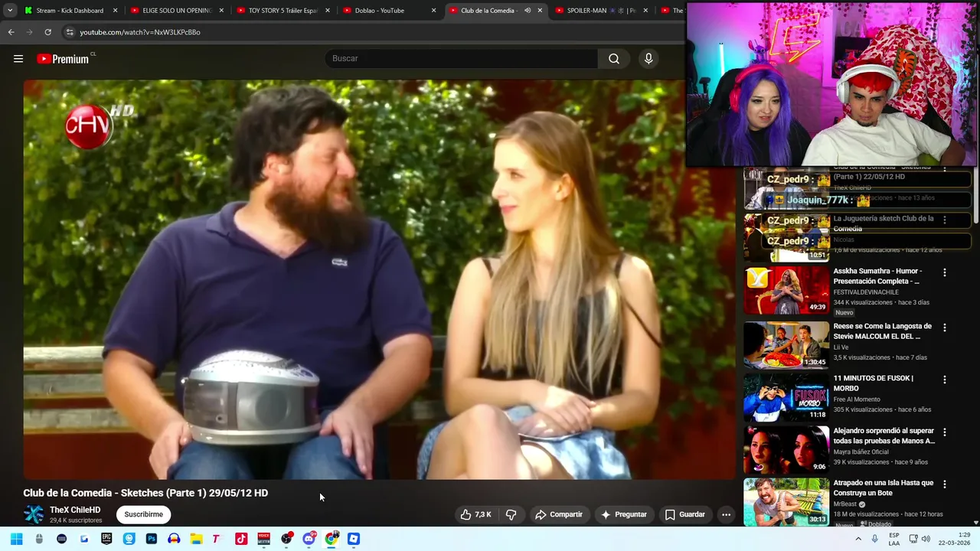This screenshot has height=551, width=980.
Task: Open Discord from the taskbar
Action: pyautogui.click(x=309, y=539)
